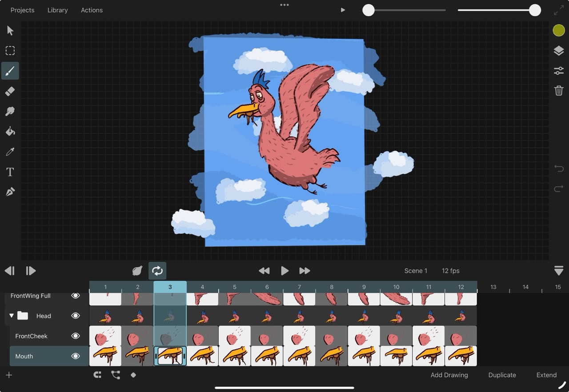The height and width of the screenshot is (392, 569).
Task: Collapse the timeline panel arrow
Action: [x=559, y=271]
